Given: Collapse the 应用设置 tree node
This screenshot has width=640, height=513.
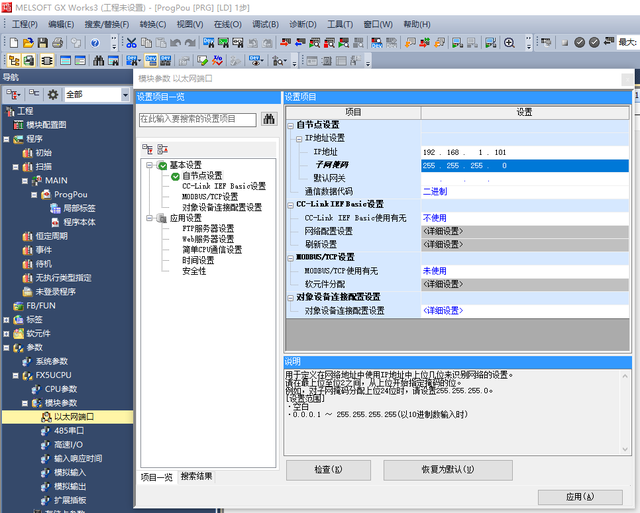Looking at the screenshot, I should [x=149, y=217].
